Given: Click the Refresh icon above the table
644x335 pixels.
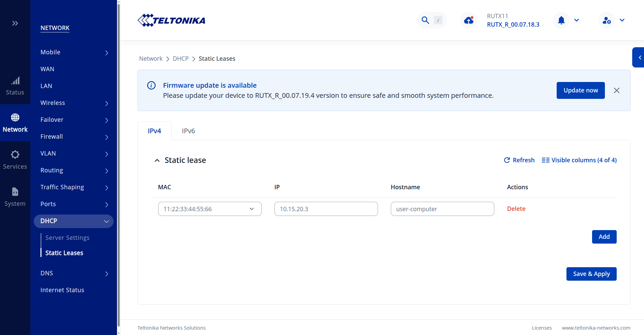Looking at the screenshot, I should [x=507, y=160].
